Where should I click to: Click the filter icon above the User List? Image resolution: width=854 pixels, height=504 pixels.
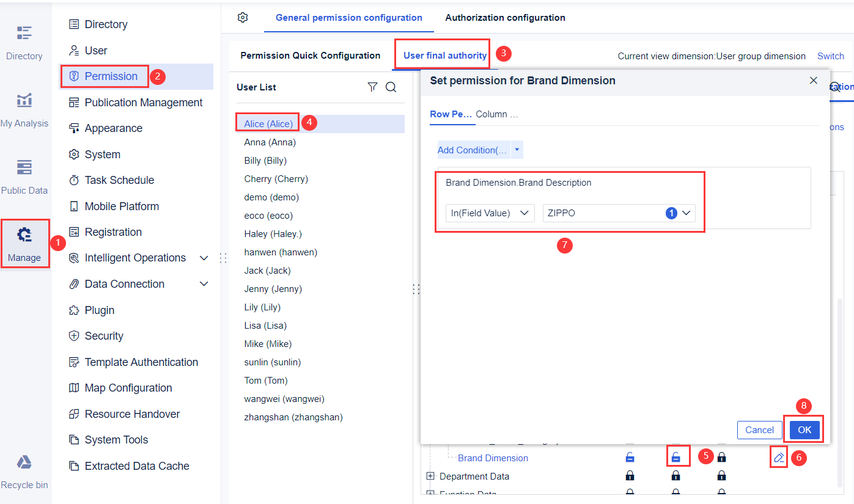(372, 87)
